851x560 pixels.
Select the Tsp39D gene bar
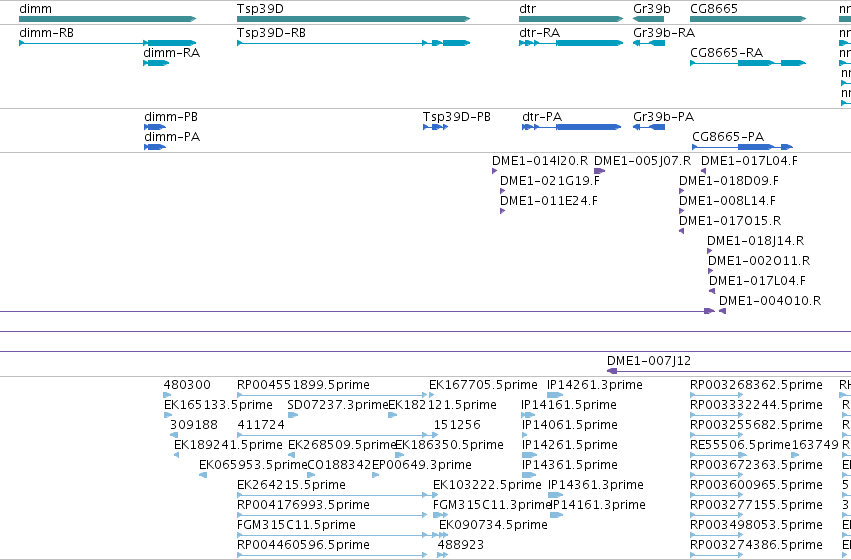[x=353, y=19]
